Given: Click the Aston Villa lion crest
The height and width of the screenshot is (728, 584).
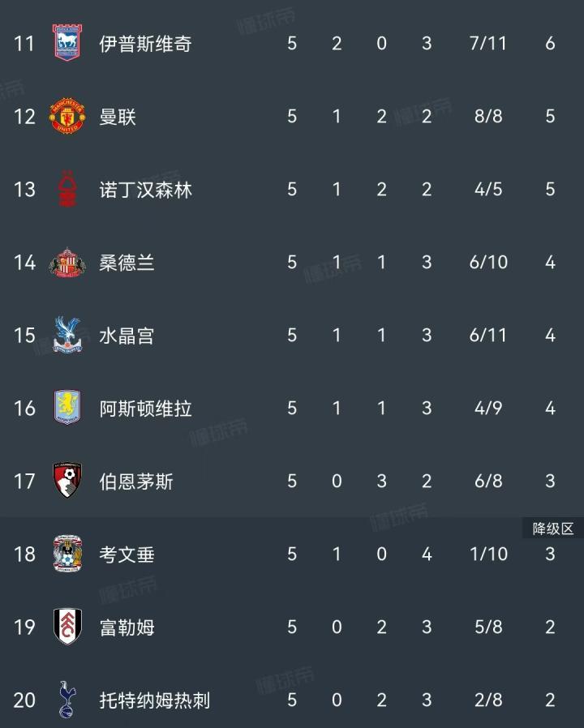Looking at the screenshot, I should [67, 407].
